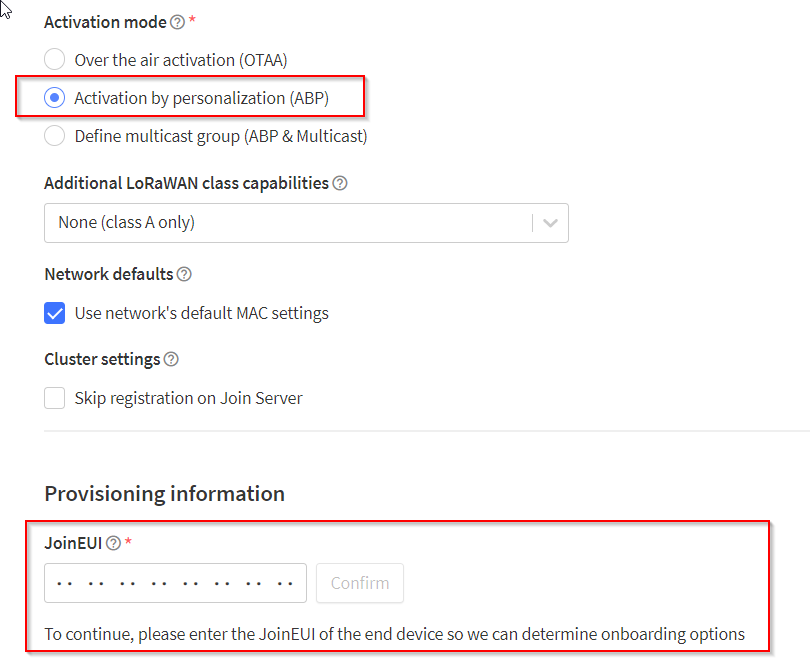Click the required asterisk beside Activation mode
Screen dimensions: 810x661
[x=192, y=18]
